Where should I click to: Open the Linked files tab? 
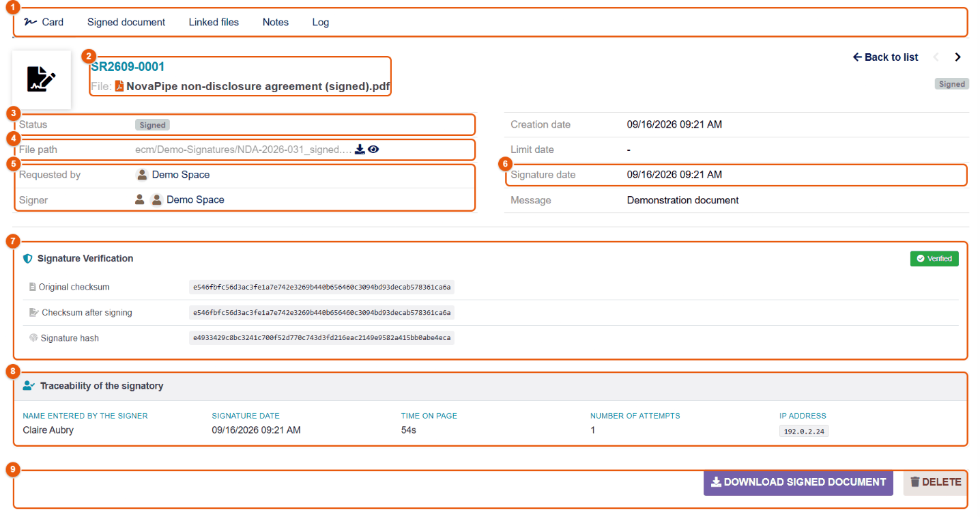click(x=214, y=22)
